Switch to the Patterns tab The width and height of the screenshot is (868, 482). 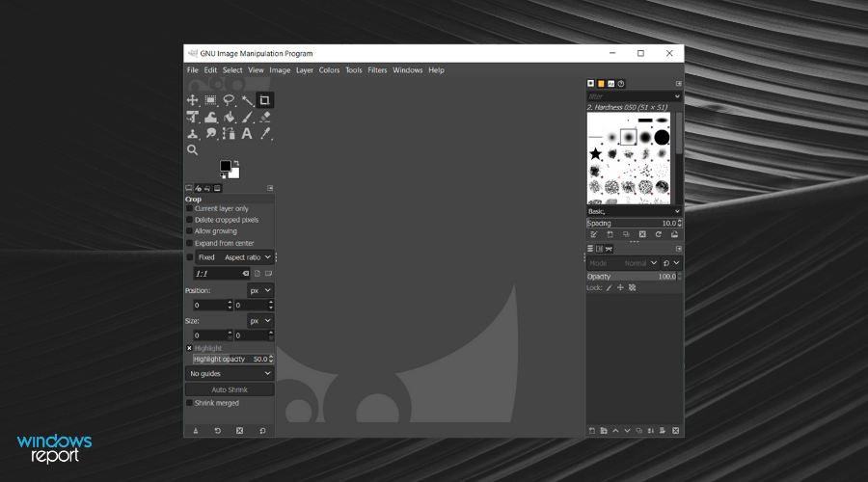point(601,84)
